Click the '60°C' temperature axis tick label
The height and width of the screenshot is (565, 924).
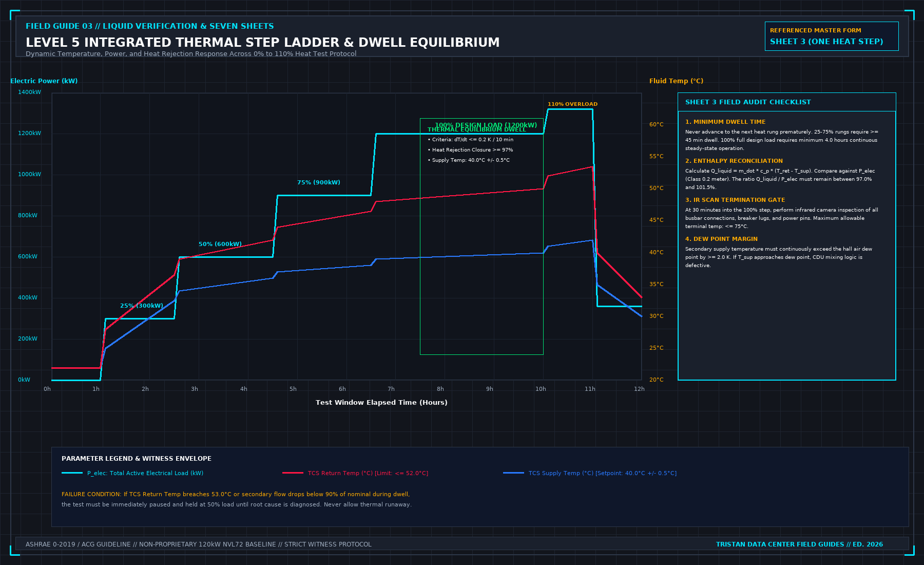pos(657,124)
